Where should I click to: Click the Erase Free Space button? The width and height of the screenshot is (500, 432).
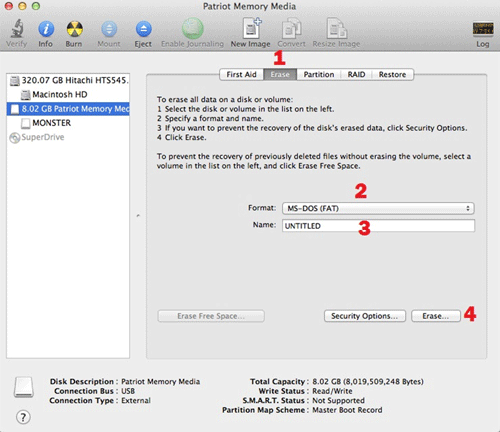tap(211, 316)
